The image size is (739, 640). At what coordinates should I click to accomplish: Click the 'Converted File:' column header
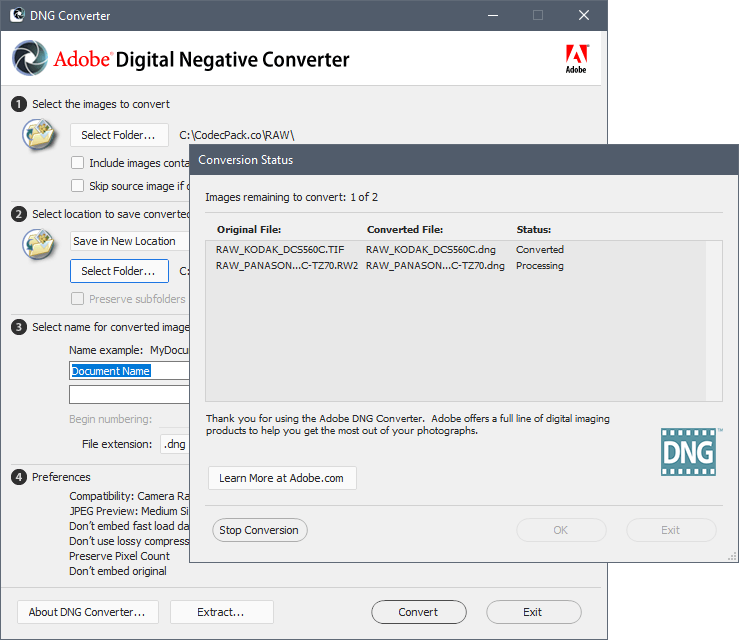click(x=405, y=230)
